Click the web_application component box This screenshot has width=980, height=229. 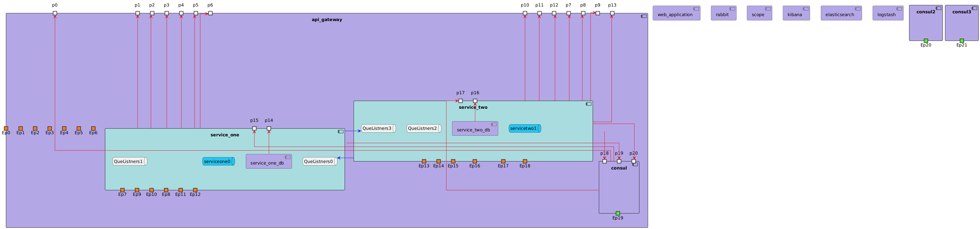(x=676, y=13)
